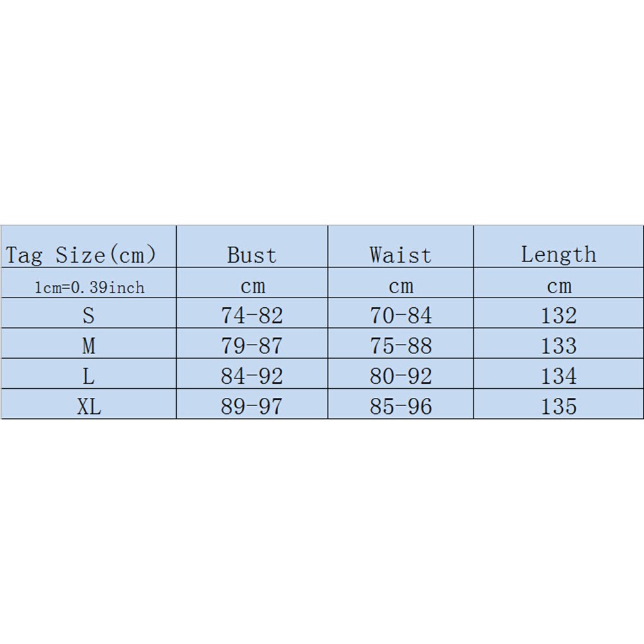Select the Bust column header
This screenshot has width=644, height=644.
(252, 255)
